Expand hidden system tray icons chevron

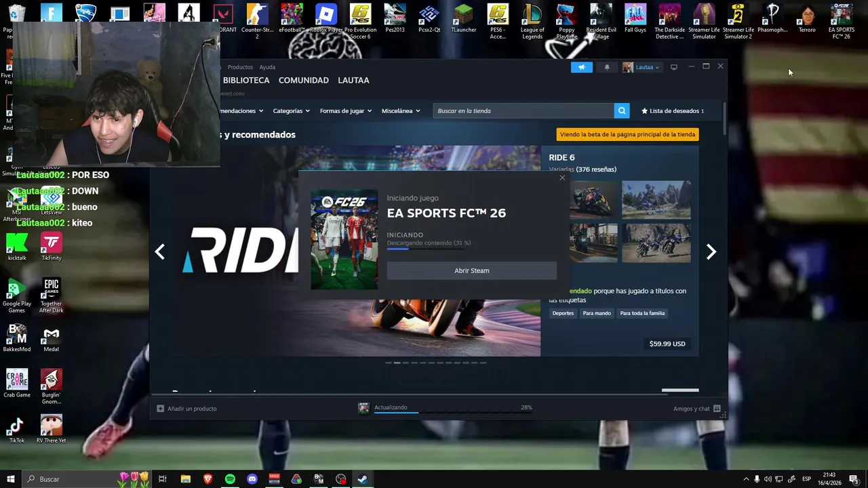point(747,479)
